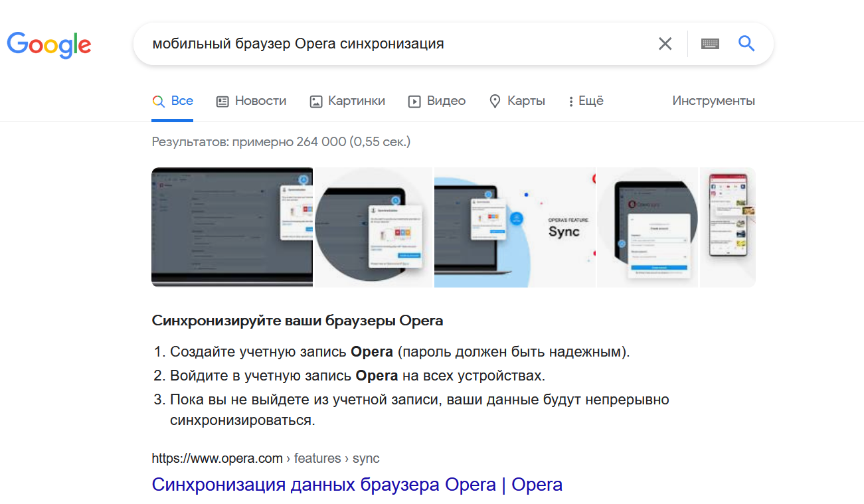Screen dimensions: 864x504
Task: Open the Синхронизация данных браузера Opera link
Action: click(x=357, y=485)
